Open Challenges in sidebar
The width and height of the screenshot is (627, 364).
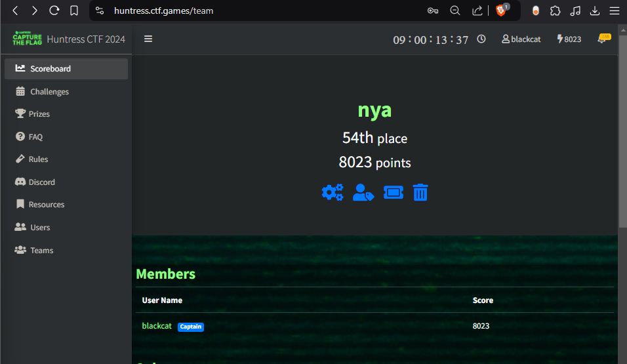point(66,92)
